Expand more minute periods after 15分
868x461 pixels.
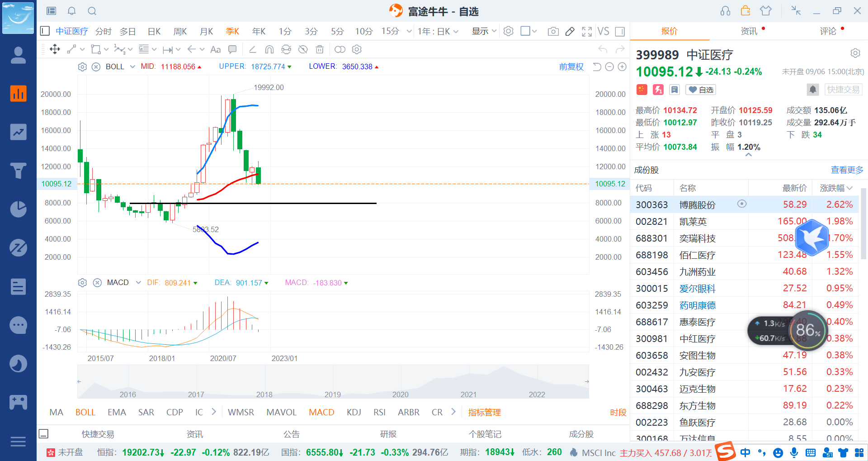point(409,31)
